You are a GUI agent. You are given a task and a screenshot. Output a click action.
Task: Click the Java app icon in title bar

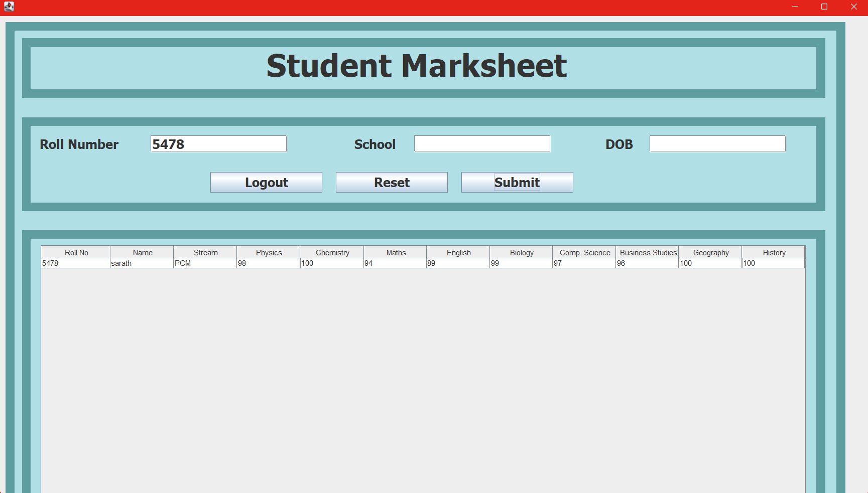(x=9, y=7)
